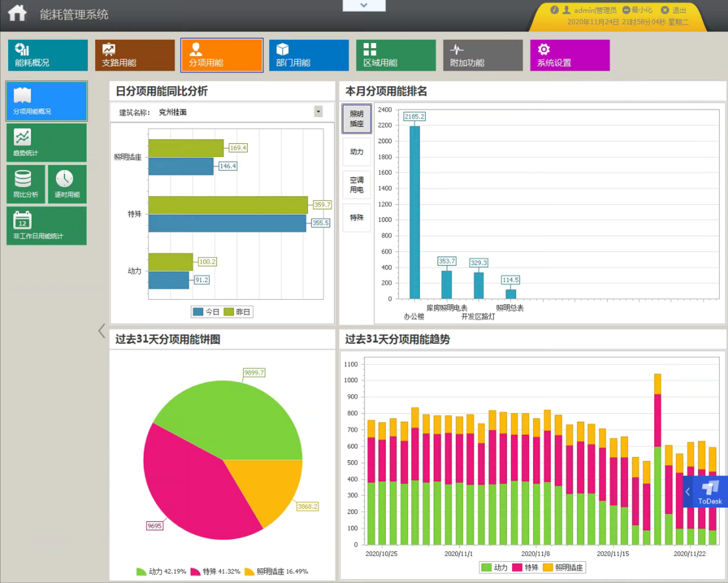Select the 动力 category toggle in ranking
The width and height of the screenshot is (728, 583).
point(357,152)
